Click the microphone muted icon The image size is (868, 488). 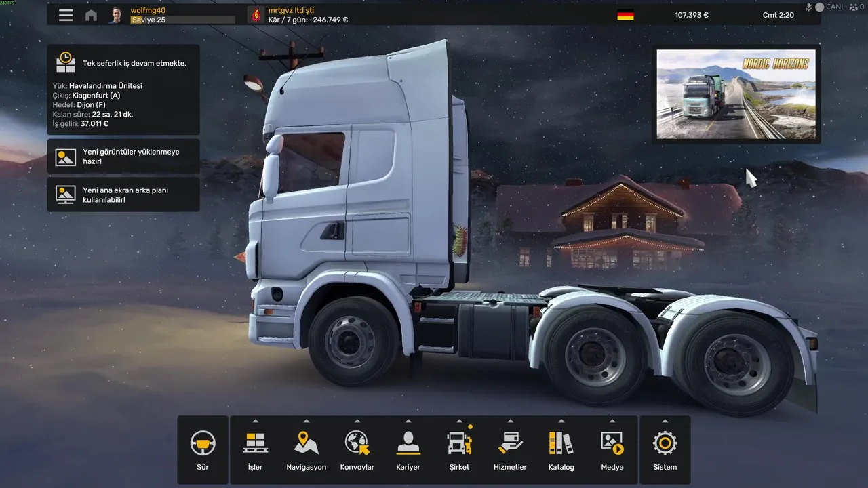tap(809, 7)
